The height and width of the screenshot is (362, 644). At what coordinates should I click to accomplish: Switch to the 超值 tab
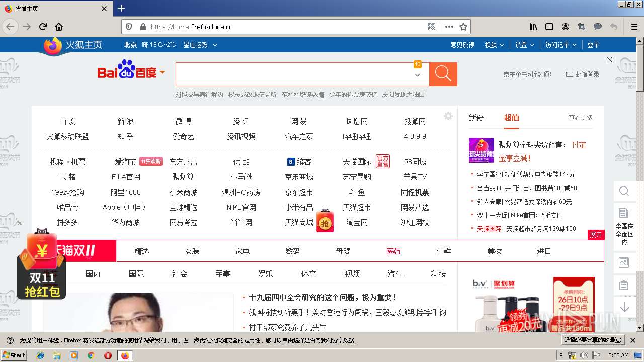[x=511, y=118]
